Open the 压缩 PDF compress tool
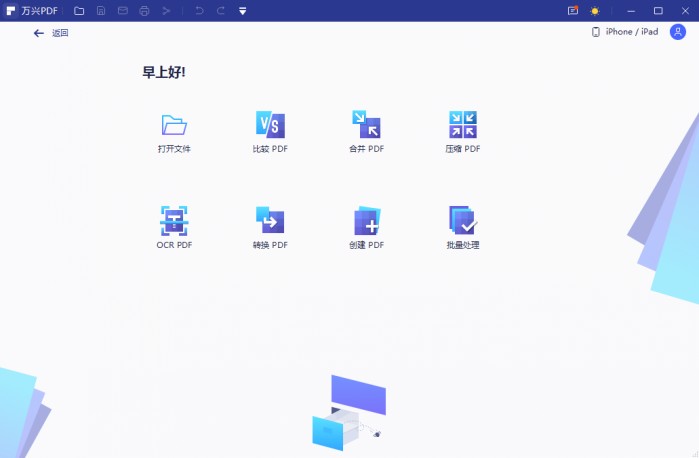699x458 pixels. 462,125
